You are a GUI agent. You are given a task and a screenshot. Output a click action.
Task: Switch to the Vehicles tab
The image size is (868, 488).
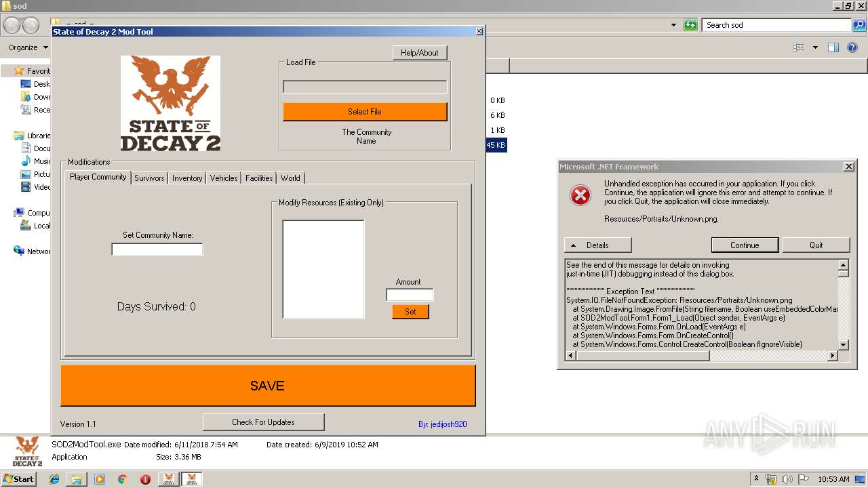pos(224,178)
